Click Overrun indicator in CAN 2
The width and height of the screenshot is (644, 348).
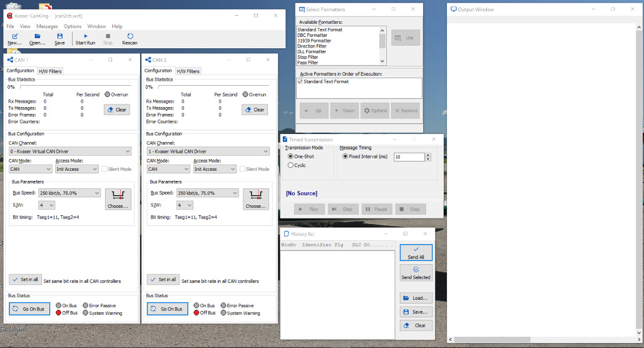tap(245, 95)
